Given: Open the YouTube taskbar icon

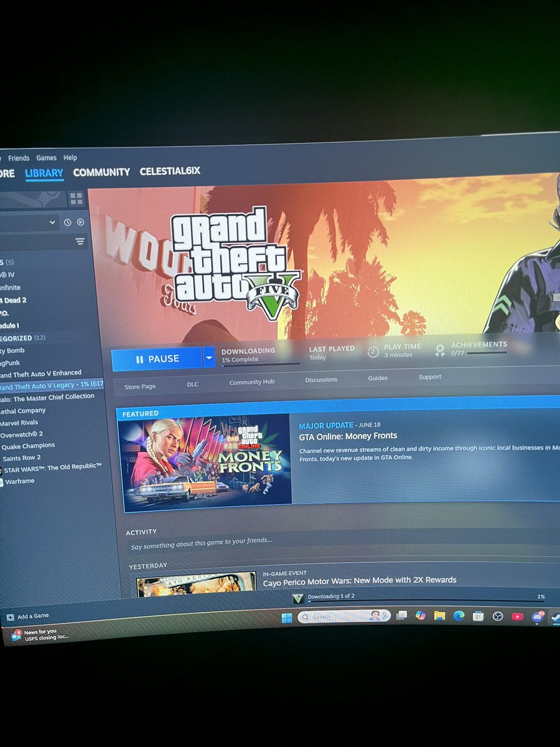Looking at the screenshot, I should 517,617.
